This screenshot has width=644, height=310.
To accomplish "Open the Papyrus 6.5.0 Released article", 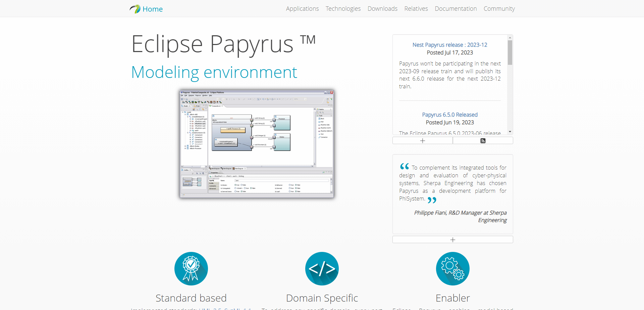I will click(x=450, y=115).
